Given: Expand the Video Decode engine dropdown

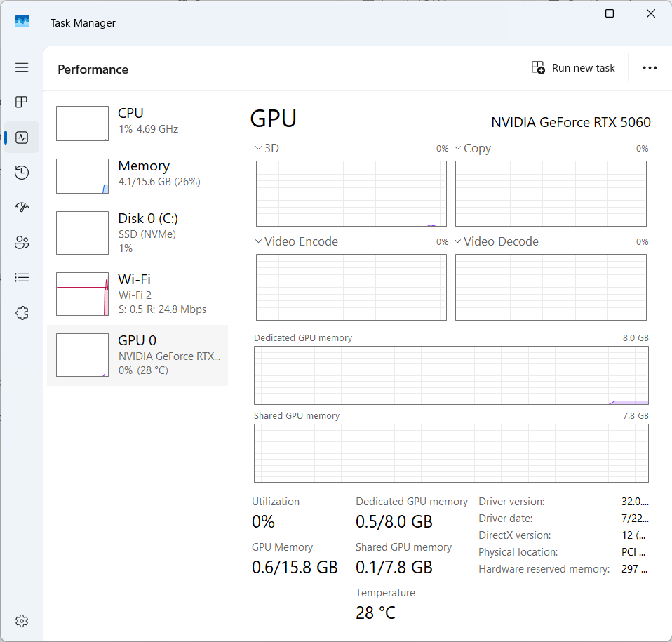Looking at the screenshot, I should (x=458, y=241).
